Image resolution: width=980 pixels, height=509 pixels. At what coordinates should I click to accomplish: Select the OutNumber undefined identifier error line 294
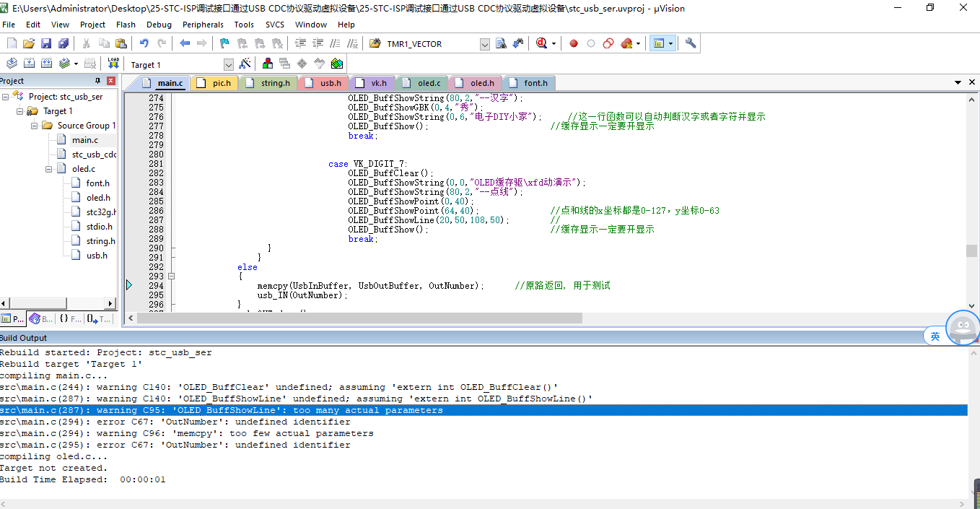click(175, 422)
